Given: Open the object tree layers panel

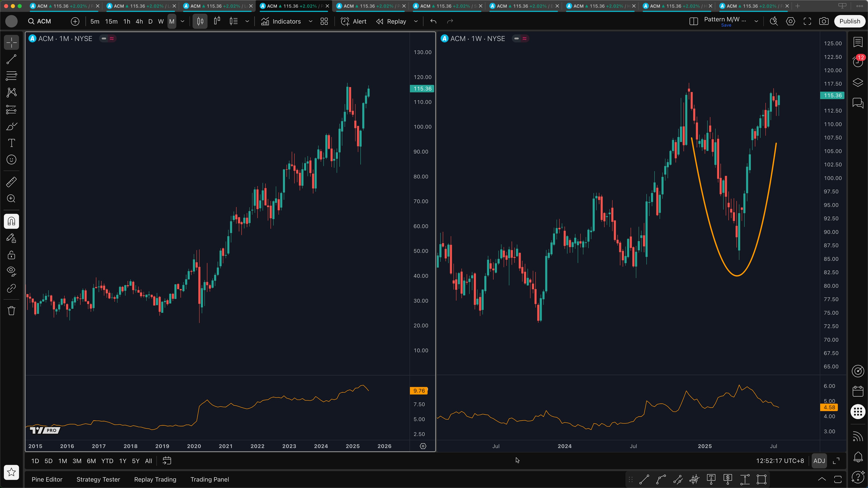Looking at the screenshot, I should tap(858, 82).
